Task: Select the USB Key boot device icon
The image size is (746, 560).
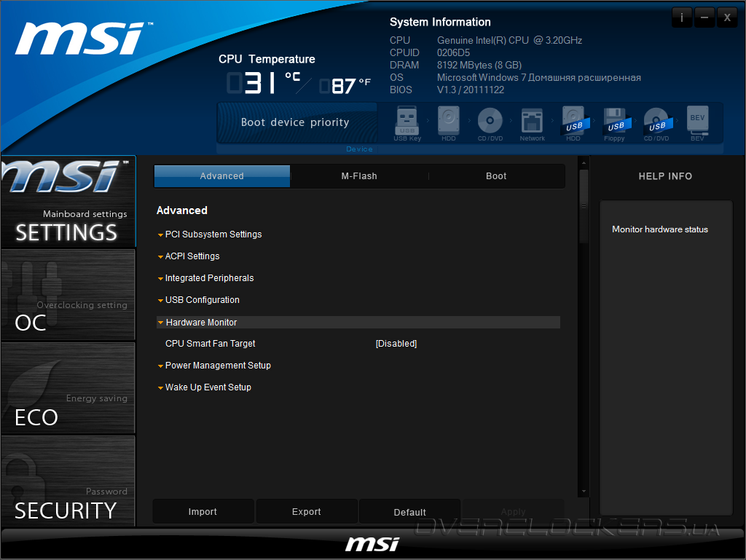Action: (x=407, y=124)
